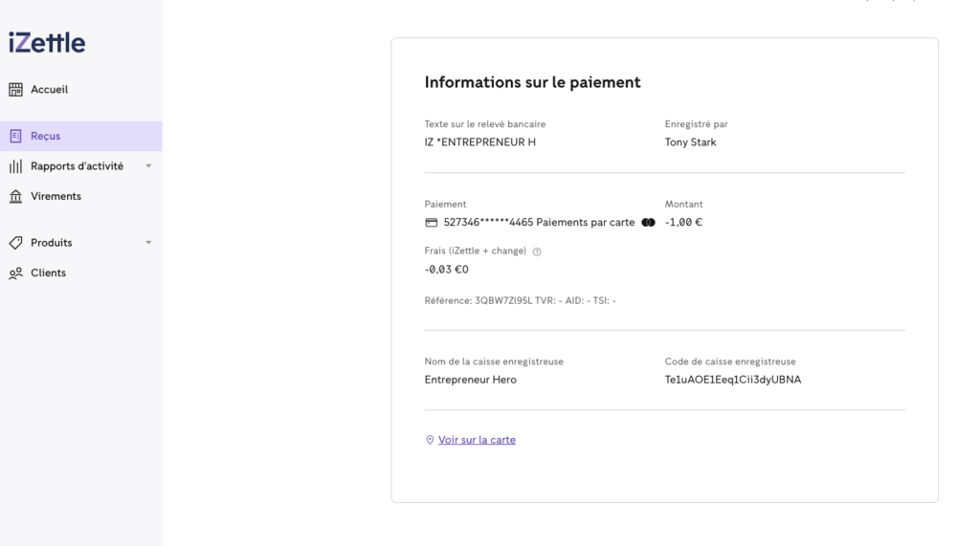This screenshot has width=980, height=546.
Task: Click the Mastercard logo
Action: 648,223
